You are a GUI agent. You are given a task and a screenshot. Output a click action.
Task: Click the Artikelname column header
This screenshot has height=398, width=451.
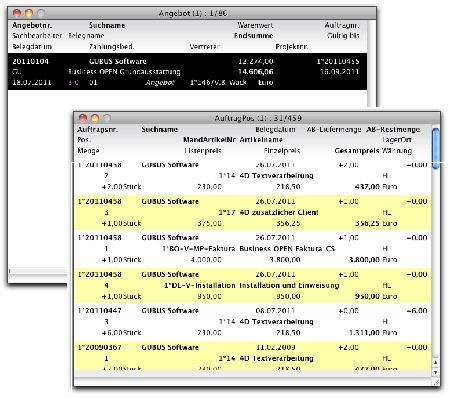pyautogui.click(x=261, y=140)
